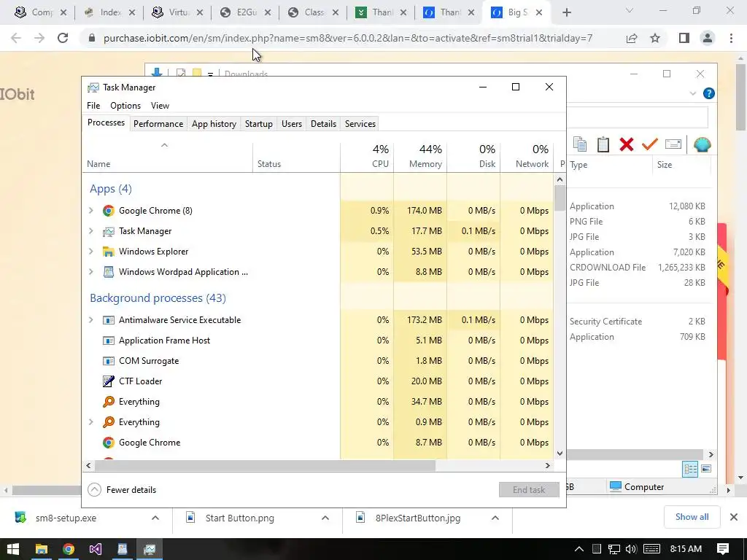
Task: Open Task Manager File menu
Action: click(93, 106)
